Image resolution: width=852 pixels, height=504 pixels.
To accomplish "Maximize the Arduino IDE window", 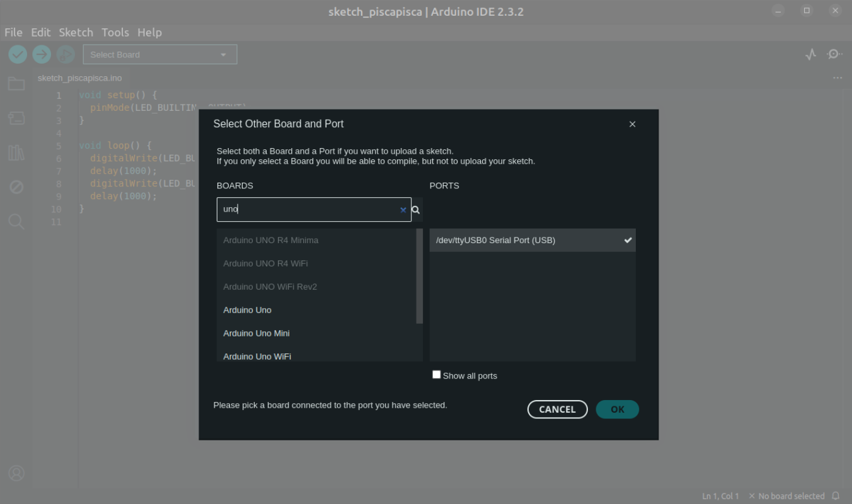I will click(x=807, y=11).
